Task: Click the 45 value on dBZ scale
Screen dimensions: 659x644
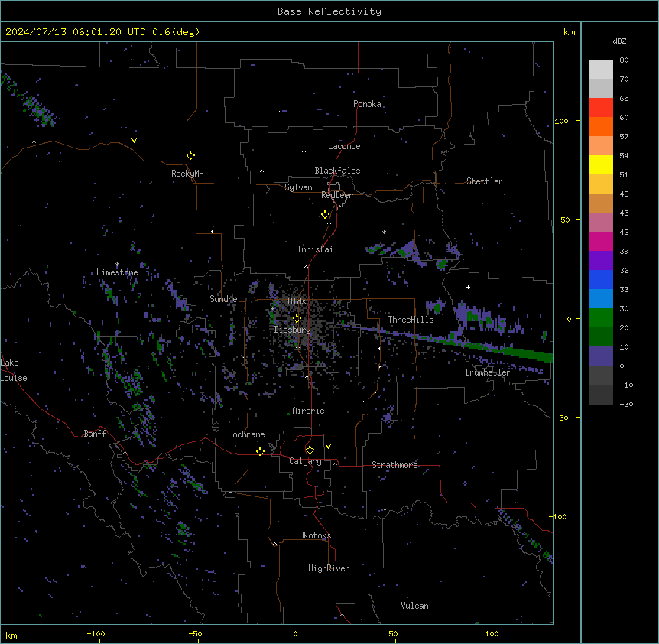Action: point(624,213)
